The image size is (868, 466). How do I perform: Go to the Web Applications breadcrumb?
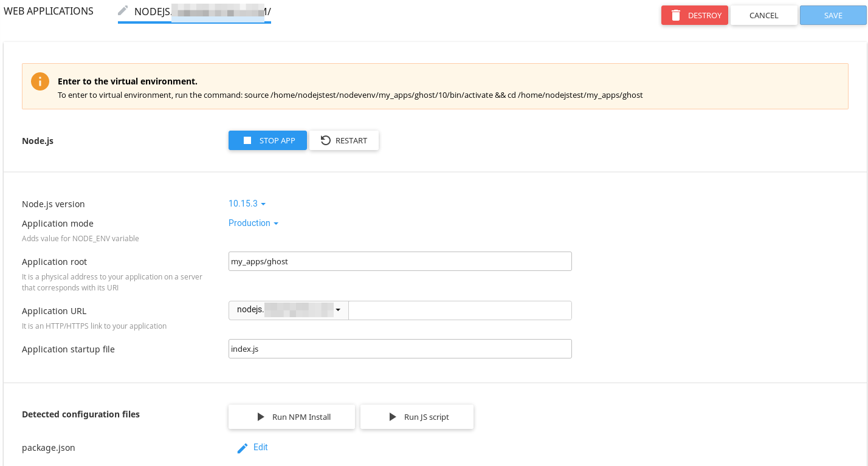49,11
